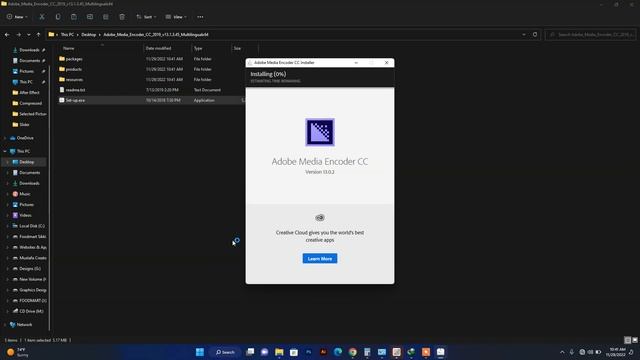Screen dimensions: 640x360
Task: Click the search field in Explorer
Action: (590, 35)
